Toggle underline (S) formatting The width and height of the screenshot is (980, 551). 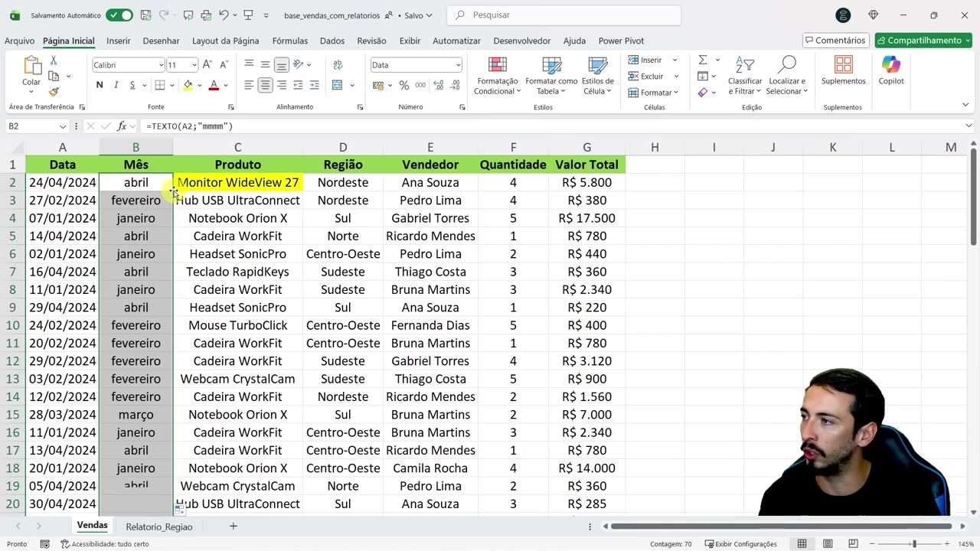[132, 85]
